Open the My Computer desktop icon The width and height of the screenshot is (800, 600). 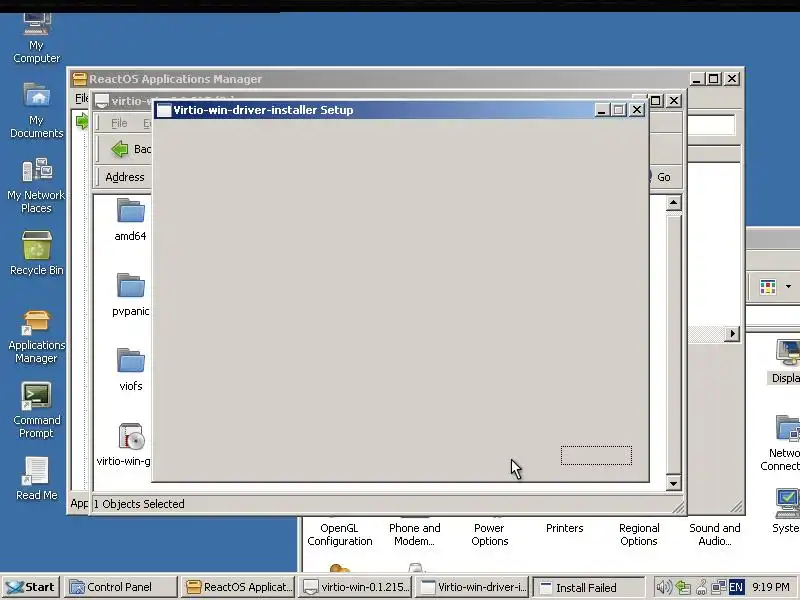(x=37, y=38)
